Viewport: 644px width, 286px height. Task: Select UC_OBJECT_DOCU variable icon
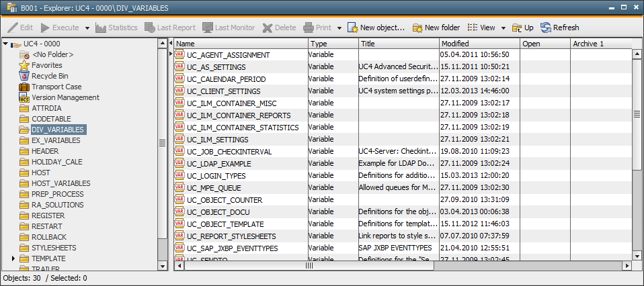[179, 211]
